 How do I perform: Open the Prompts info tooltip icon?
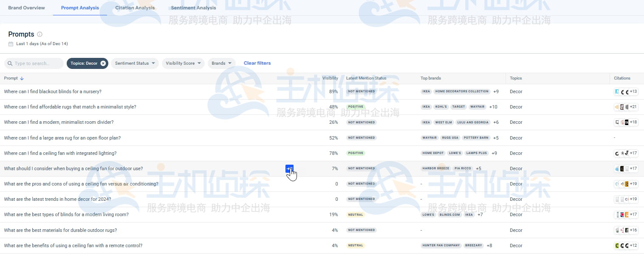pos(40,34)
